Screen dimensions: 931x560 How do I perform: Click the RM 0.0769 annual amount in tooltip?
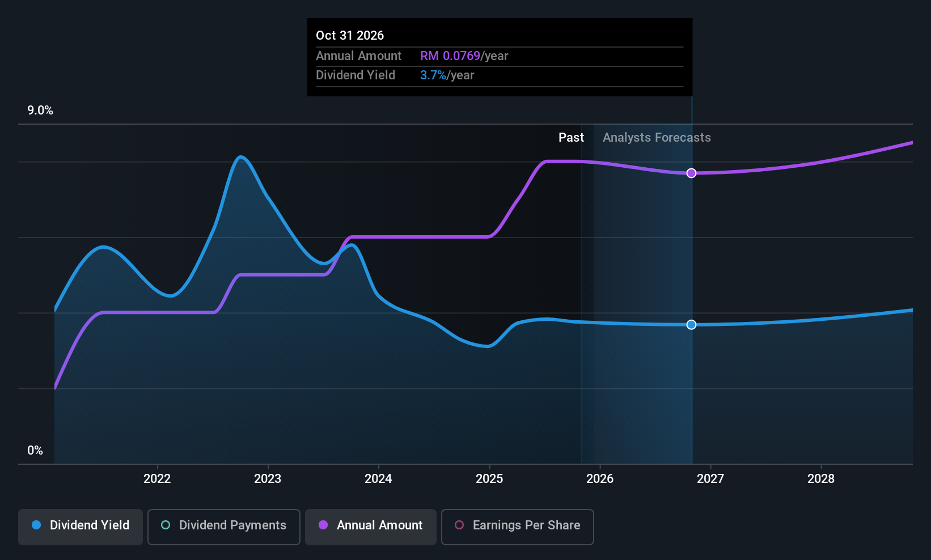tap(450, 56)
